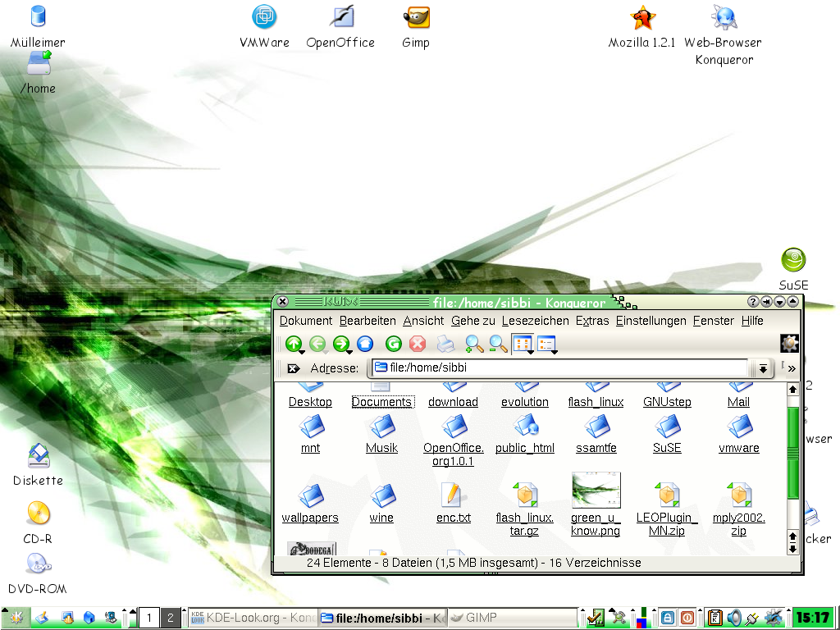Viewport: 840px width, 630px height.
Task: Open the ssamtfe folder icon
Action: click(x=597, y=427)
